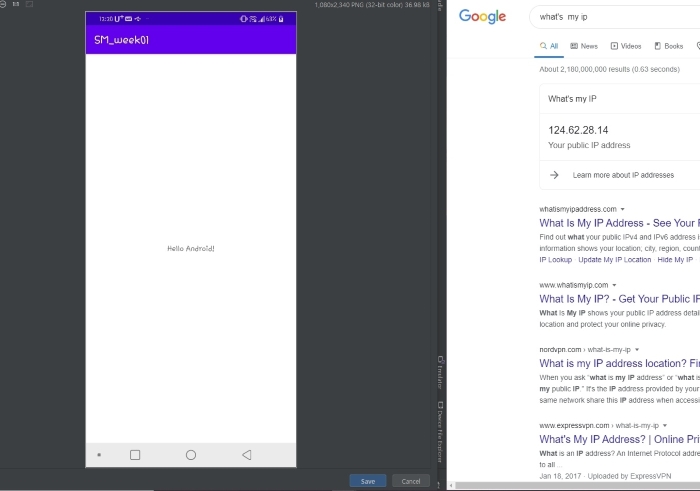The height and width of the screenshot is (491, 700).
Task: Click the small dot in phone navigation bar
Action: click(x=99, y=455)
